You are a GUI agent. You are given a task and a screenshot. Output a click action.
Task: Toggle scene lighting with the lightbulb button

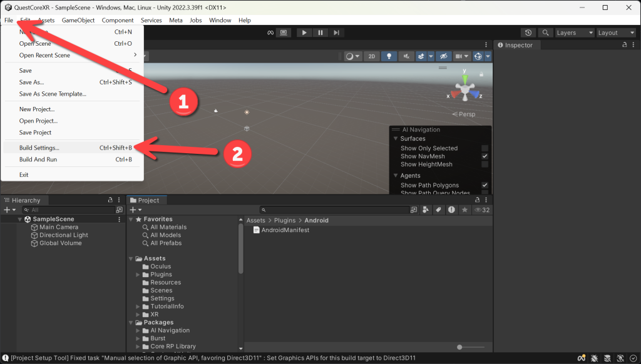click(389, 56)
